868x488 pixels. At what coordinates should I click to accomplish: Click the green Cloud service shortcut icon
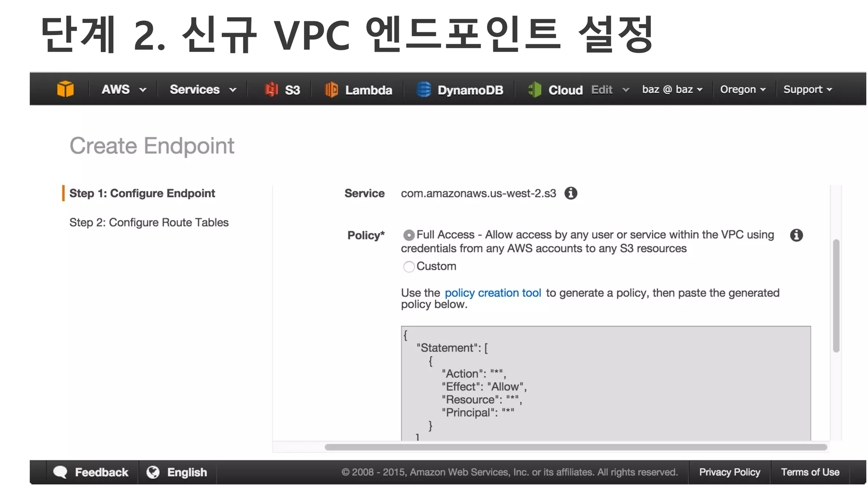[x=535, y=89]
